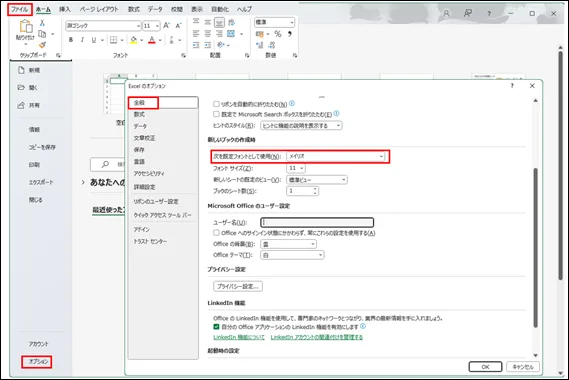Enable 'リボンを自動的に折りたたむ' checkbox
Image resolution: width=569 pixels, height=380 pixels.
tap(216, 104)
